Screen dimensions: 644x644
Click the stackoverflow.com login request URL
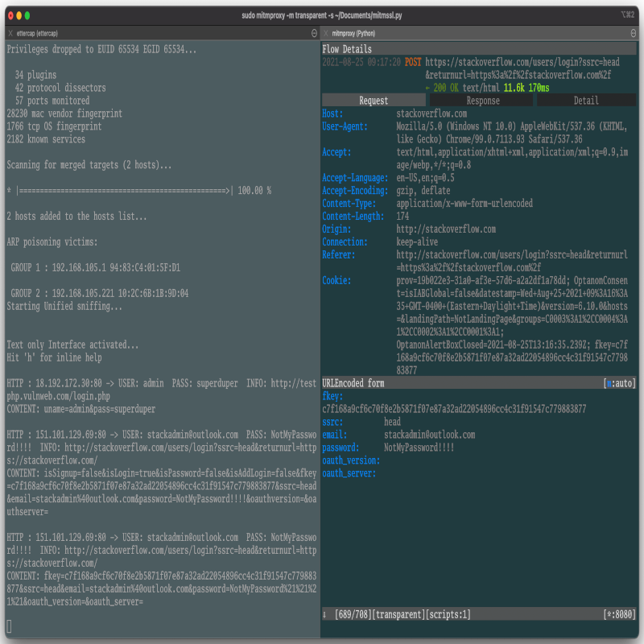click(522, 68)
